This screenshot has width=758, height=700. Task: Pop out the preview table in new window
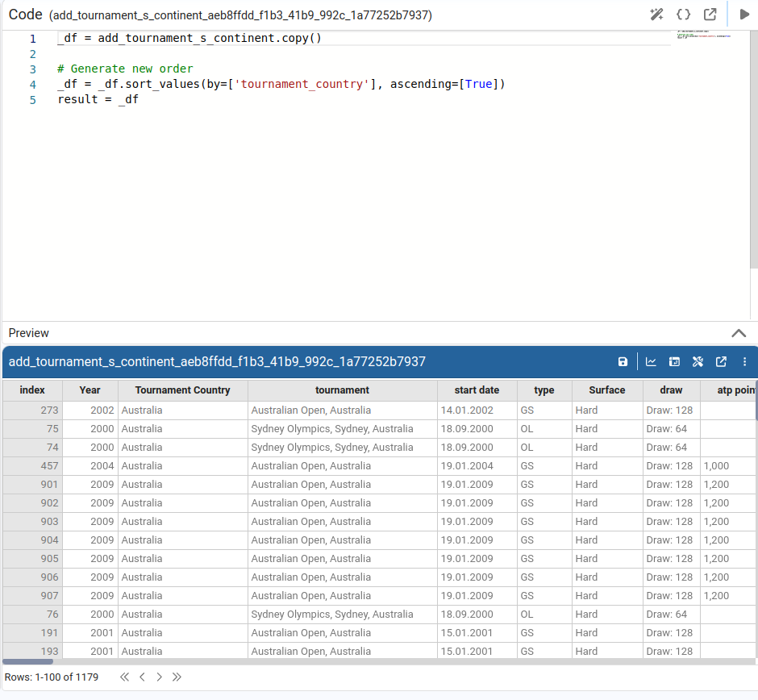721,362
